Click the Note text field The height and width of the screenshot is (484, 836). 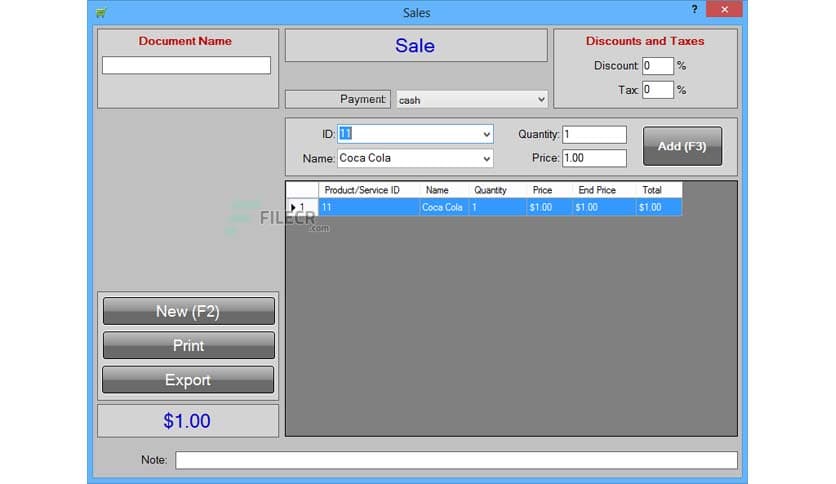(456, 460)
